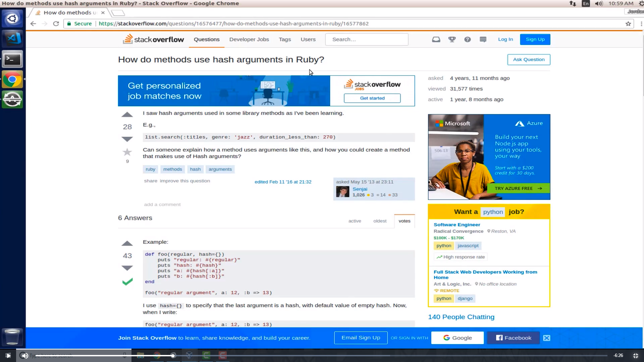
Task: Click the Ask Question button
Action: (529, 59)
